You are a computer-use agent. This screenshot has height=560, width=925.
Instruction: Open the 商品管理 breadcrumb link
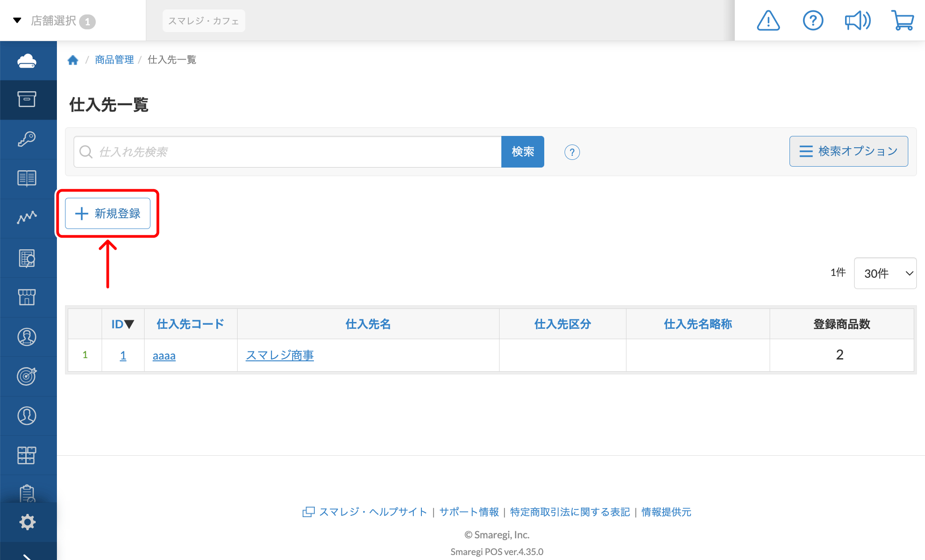tap(114, 59)
